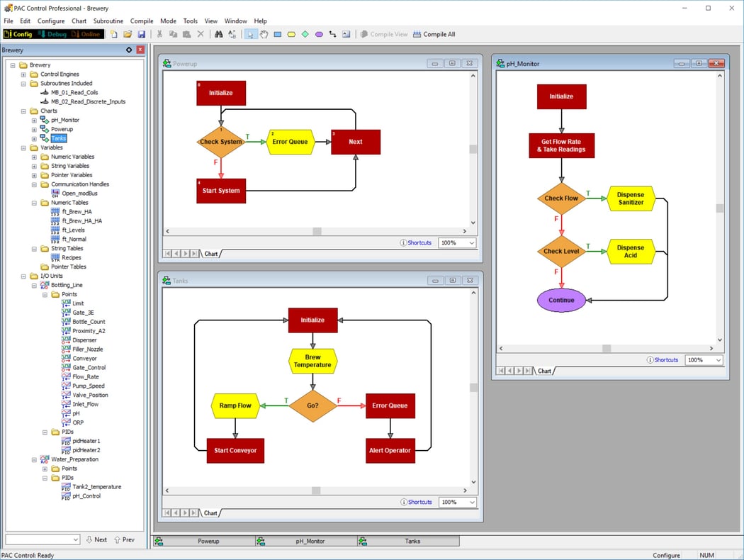Activate the pan hand tool
Image resolution: width=744 pixels, height=560 pixels.
(x=264, y=34)
